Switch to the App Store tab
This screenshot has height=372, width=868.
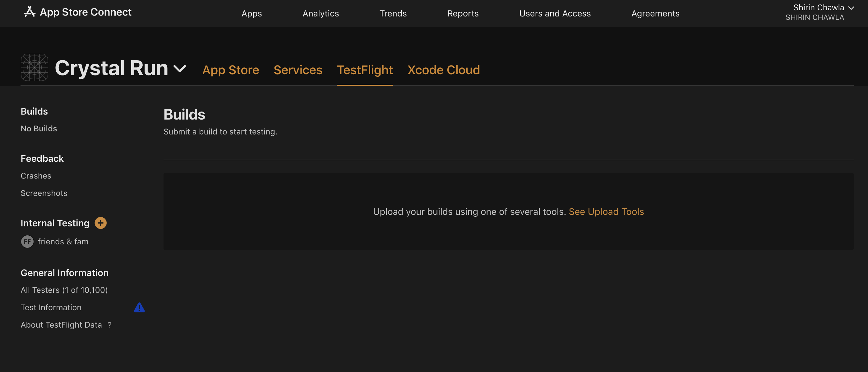click(230, 70)
